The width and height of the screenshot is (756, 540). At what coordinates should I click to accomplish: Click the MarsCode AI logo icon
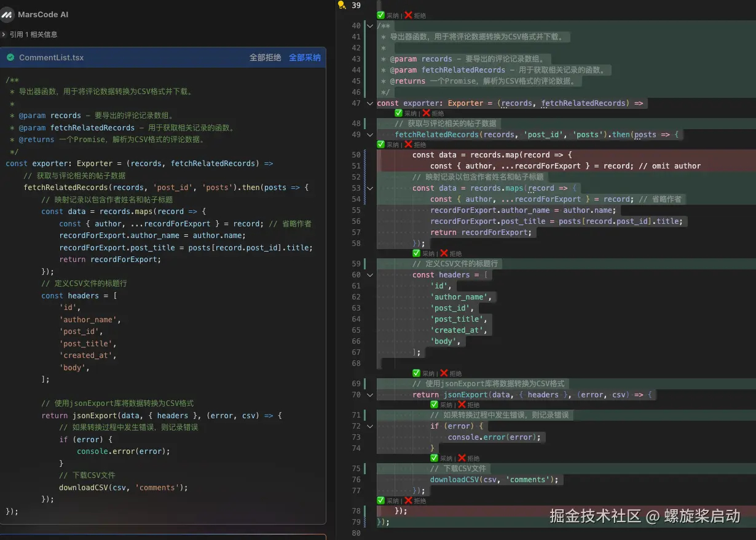coord(8,14)
